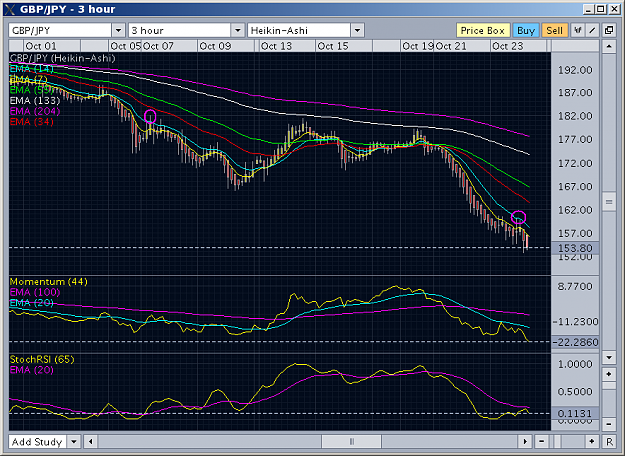The height and width of the screenshot is (456, 625).
Task: Expand the GBP/JPY symbol dropdown arrow
Action: (x=118, y=30)
